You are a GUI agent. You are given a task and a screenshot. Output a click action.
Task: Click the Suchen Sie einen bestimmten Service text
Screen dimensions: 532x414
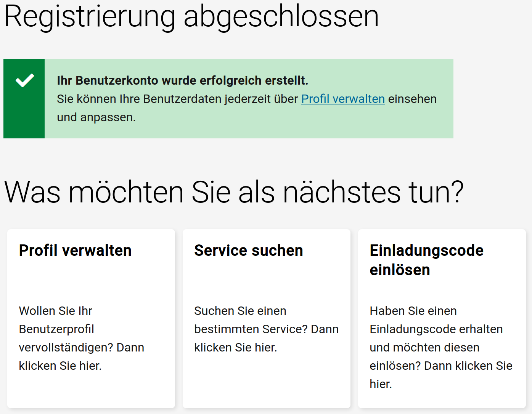pyautogui.click(x=266, y=329)
